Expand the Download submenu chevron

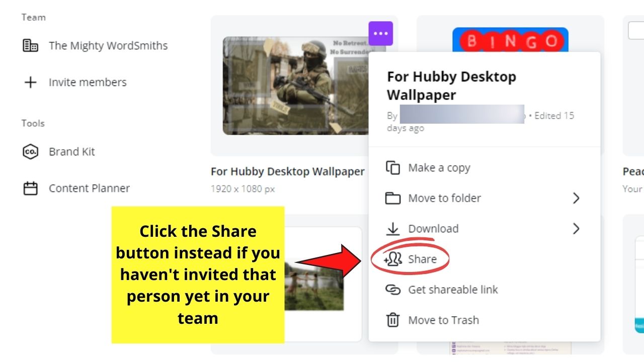[x=577, y=229]
